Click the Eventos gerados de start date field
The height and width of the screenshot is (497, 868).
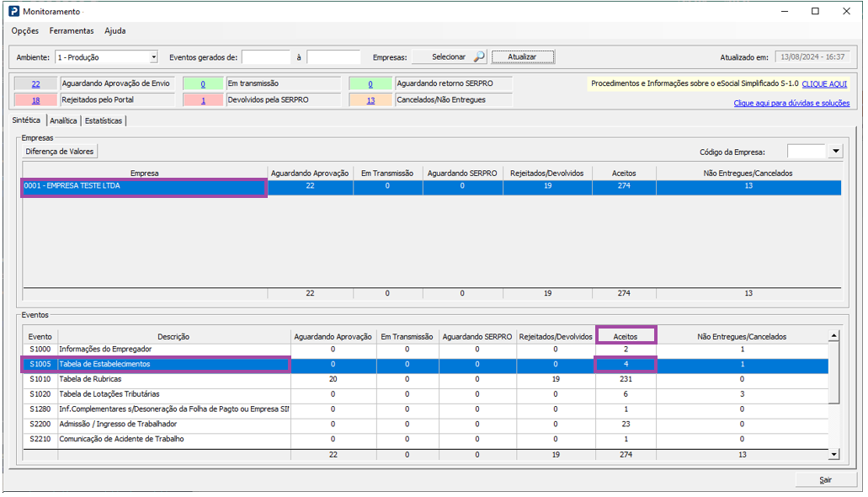[266, 57]
